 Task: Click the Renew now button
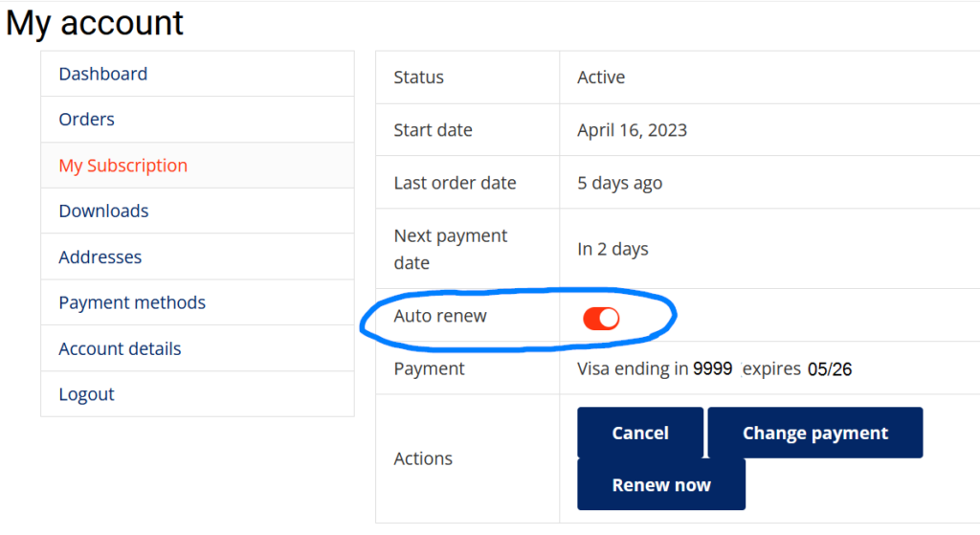coord(660,484)
